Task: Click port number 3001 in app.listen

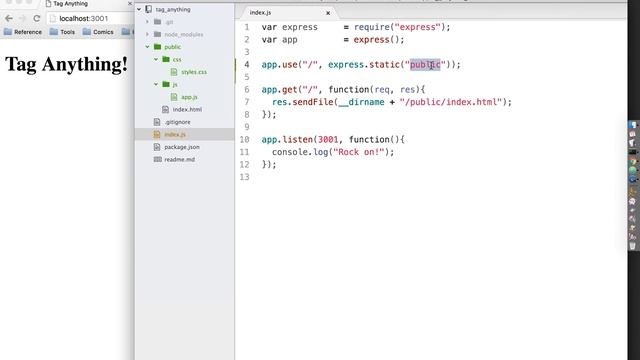Action: (x=328, y=140)
